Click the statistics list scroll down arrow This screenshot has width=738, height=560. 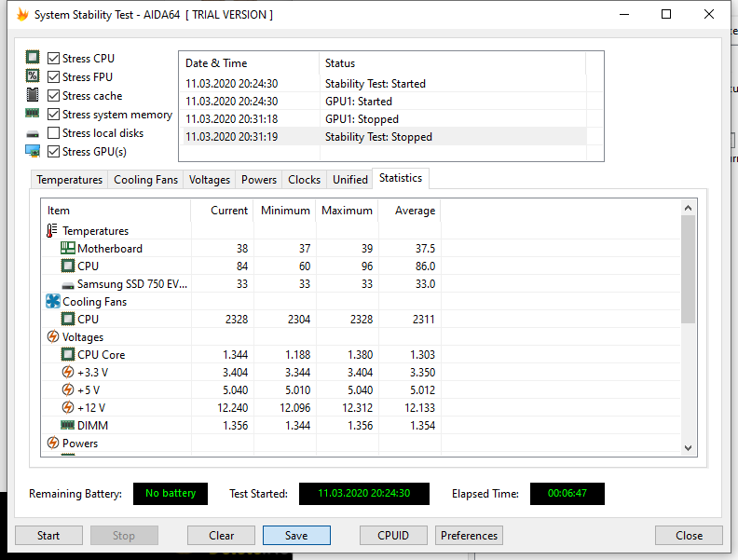[x=688, y=448]
